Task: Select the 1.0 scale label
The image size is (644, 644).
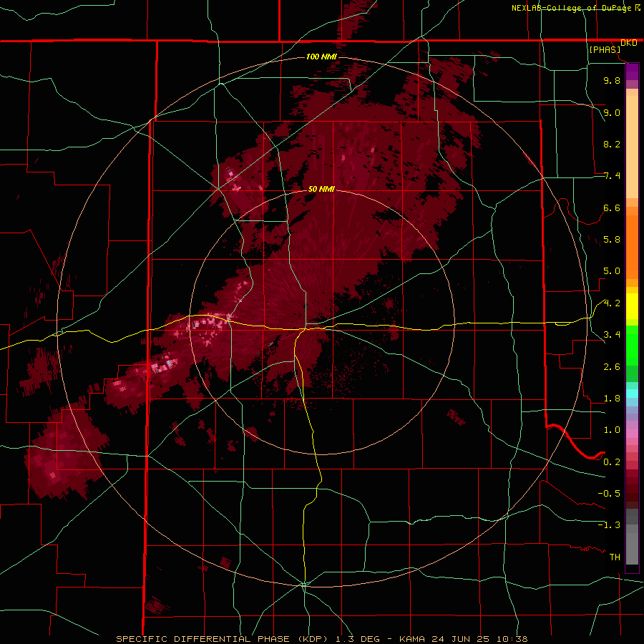Action: coord(612,430)
